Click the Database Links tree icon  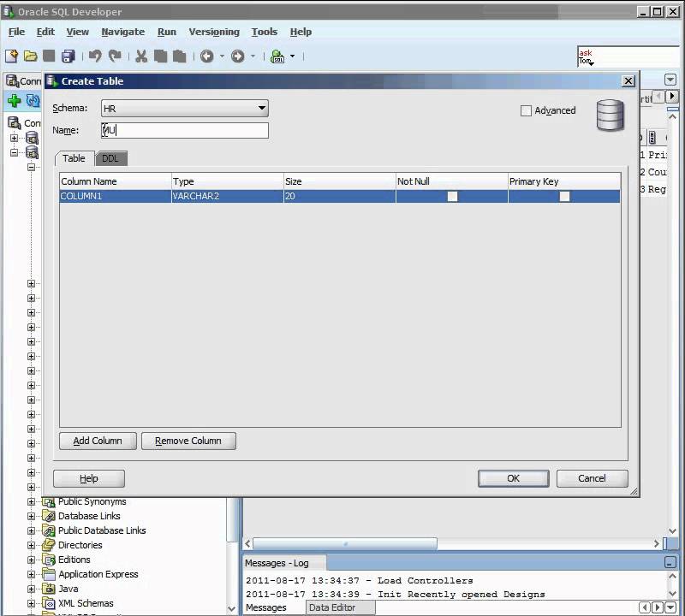point(49,516)
